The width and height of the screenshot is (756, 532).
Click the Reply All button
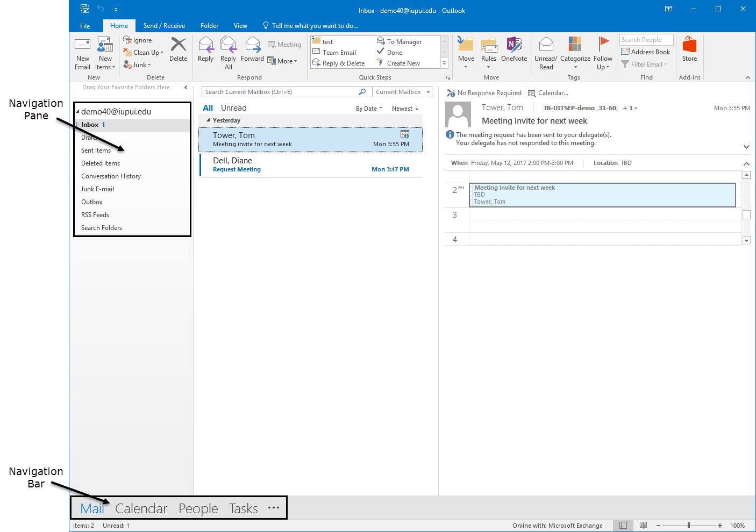tap(228, 53)
